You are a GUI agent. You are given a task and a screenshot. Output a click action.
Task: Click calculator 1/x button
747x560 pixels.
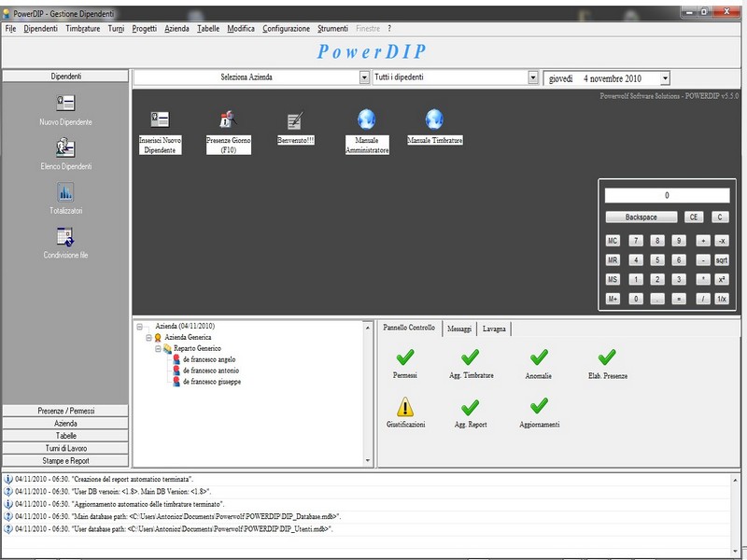click(721, 299)
